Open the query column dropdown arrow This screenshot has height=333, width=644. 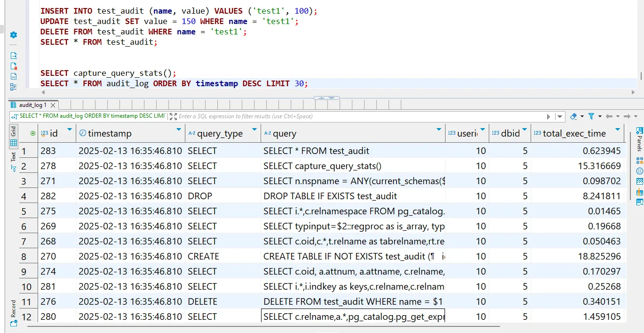click(439, 130)
